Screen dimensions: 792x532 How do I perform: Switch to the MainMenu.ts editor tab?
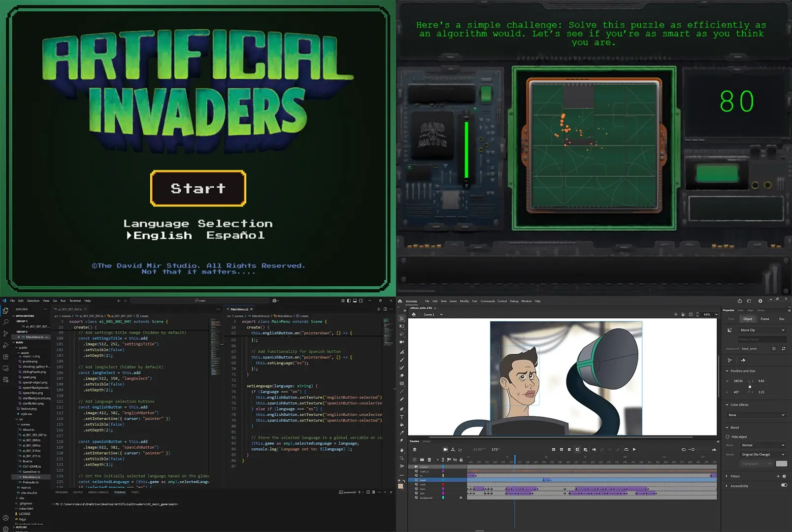240,309
